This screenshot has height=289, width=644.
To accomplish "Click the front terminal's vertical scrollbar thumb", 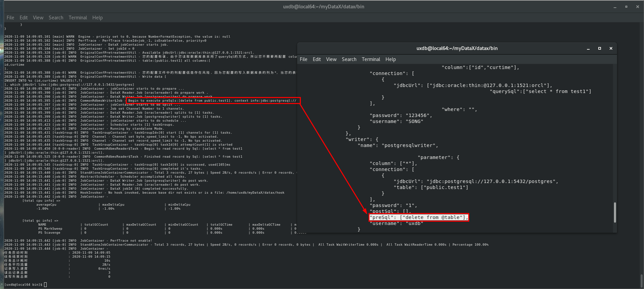I will tap(615, 212).
